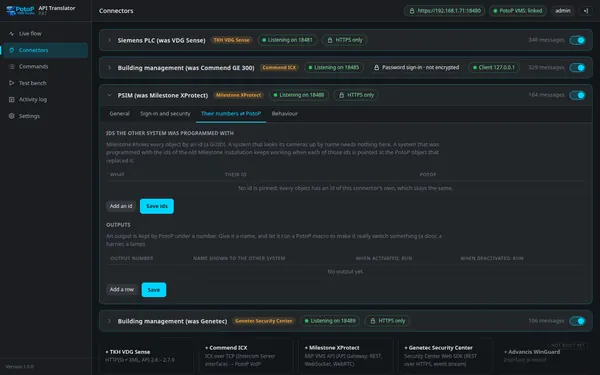600x375 pixels.
Task: Click the Add an id button
Action: point(121,206)
